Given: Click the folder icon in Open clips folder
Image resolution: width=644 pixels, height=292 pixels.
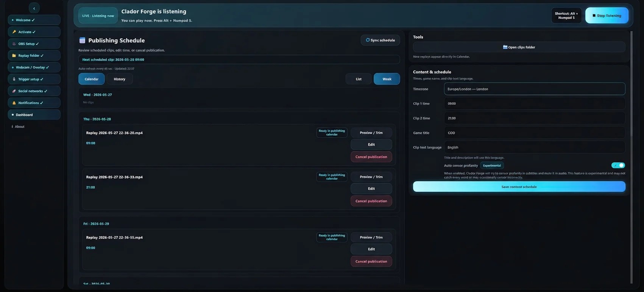Looking at the screenshot, I should tap(505, 47).
